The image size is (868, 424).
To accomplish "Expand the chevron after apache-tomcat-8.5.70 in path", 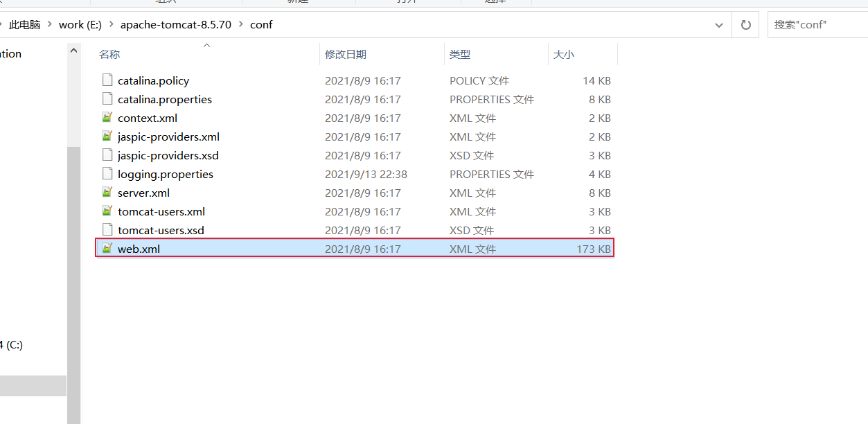I will [x=241, y=24].
